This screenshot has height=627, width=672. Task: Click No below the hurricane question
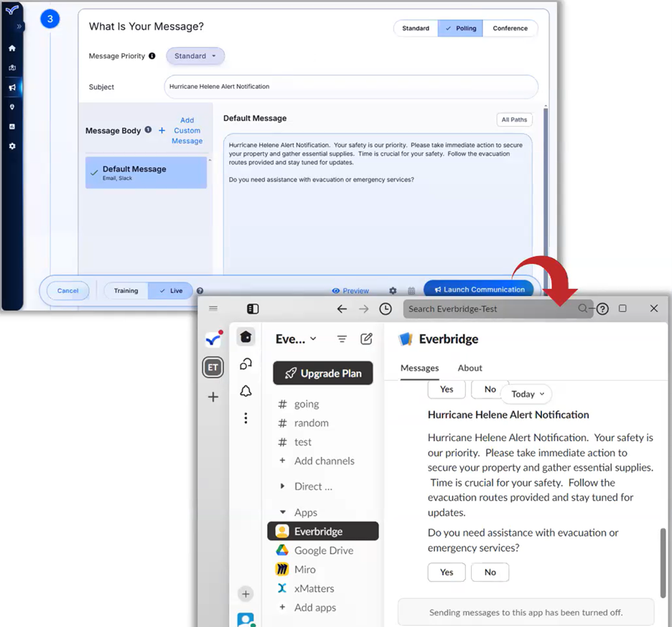[x=490, y=572]
